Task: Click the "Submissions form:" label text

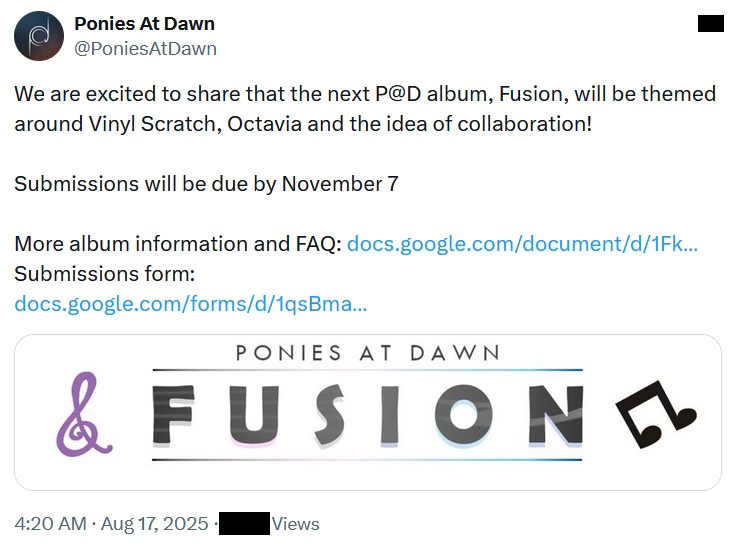Action: (104, 274)
